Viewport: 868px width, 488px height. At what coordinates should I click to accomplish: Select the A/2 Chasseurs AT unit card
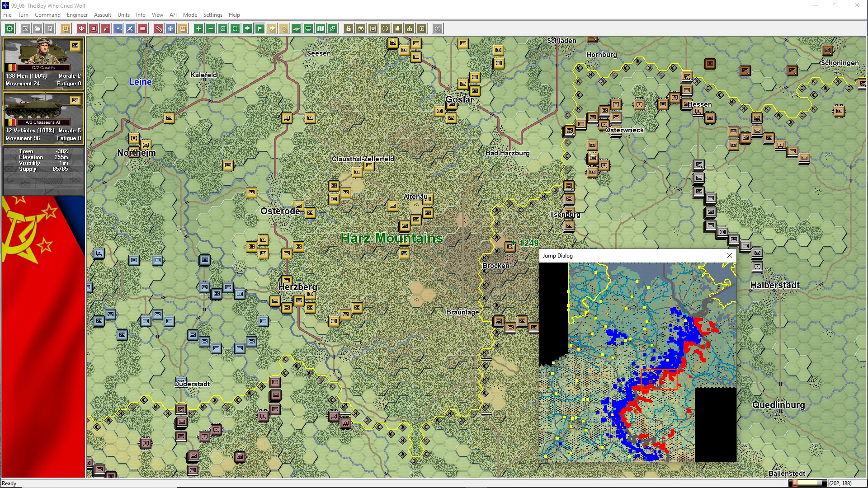pyautogui.click(x=43, y=118)
